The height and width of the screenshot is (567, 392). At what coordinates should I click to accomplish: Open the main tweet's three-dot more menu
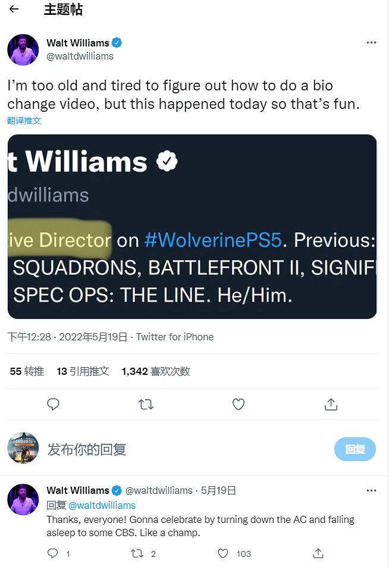(x=371, y=43)
